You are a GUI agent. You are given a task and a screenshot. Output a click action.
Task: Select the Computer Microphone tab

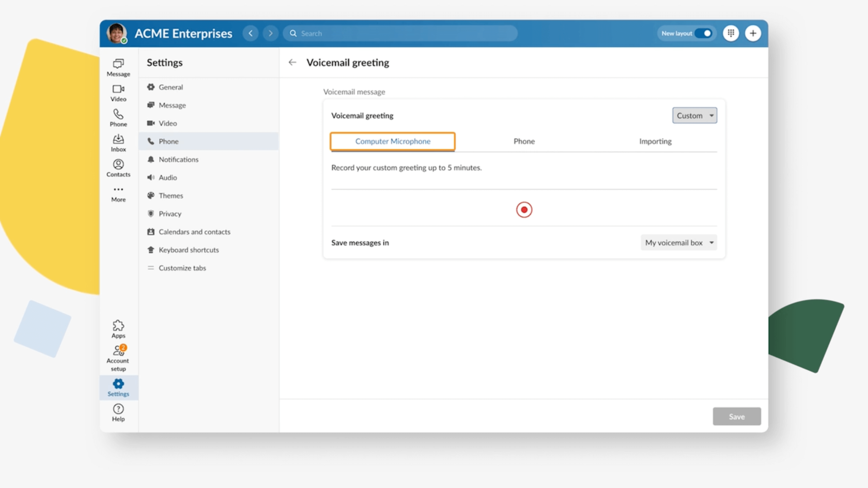393,141
